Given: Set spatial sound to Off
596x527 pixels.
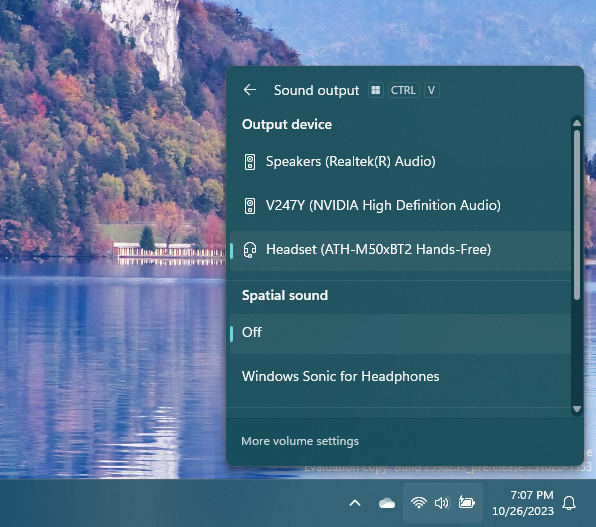Looking at the screenshot, I should (400, 333).
